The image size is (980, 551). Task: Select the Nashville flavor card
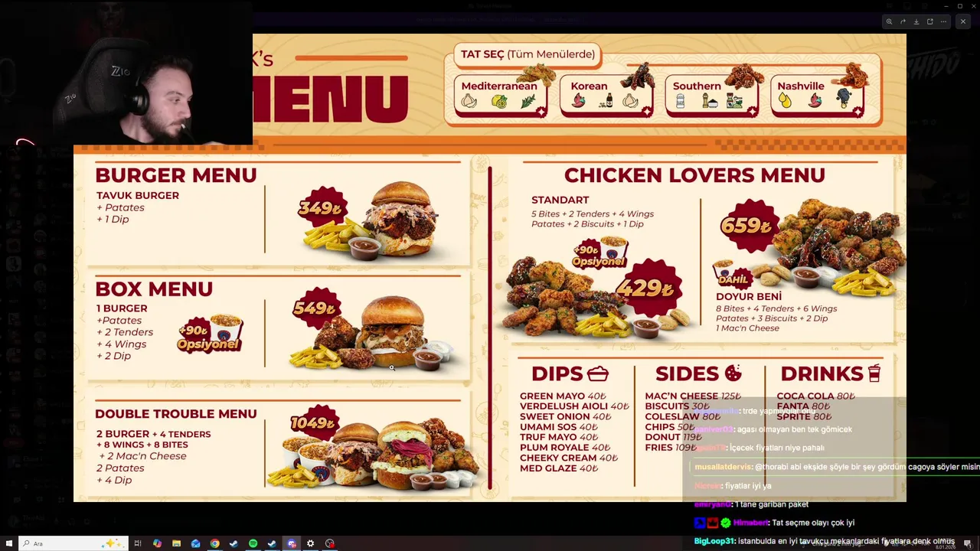[x=816, y=96]
